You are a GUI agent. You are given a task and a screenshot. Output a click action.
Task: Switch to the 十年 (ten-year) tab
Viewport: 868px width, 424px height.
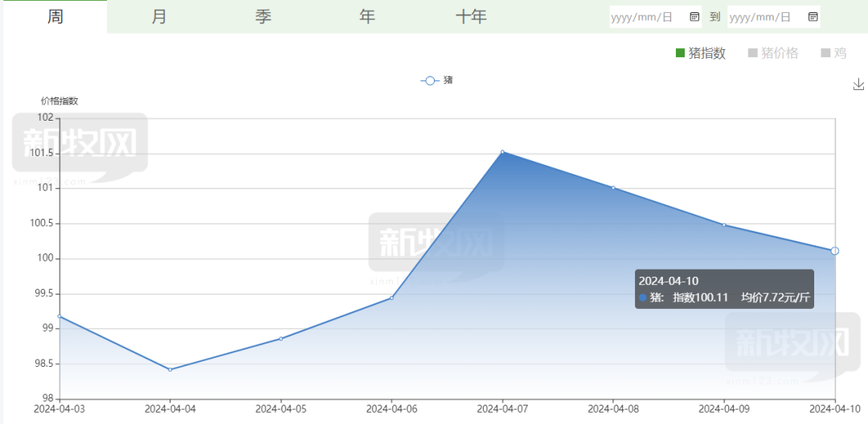pos(471,17)
